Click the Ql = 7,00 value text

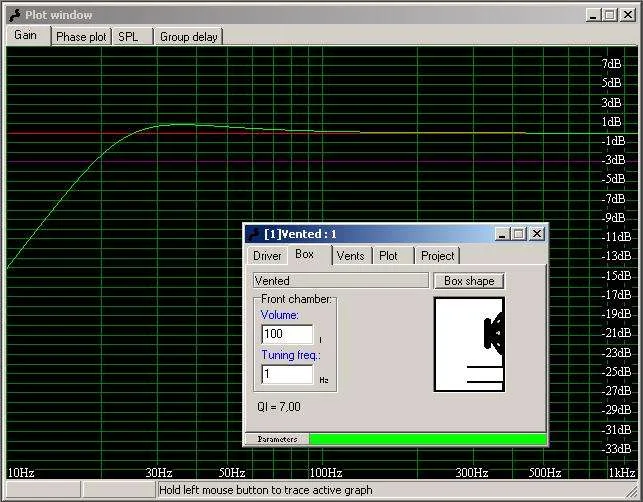279,407
